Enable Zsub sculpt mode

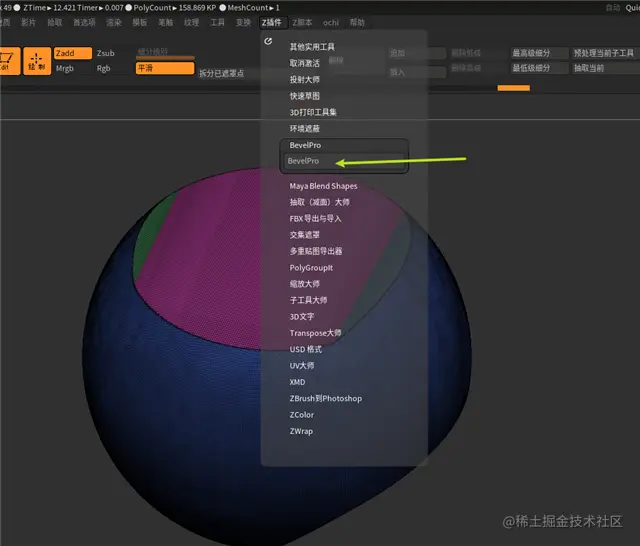pos(106,53)
